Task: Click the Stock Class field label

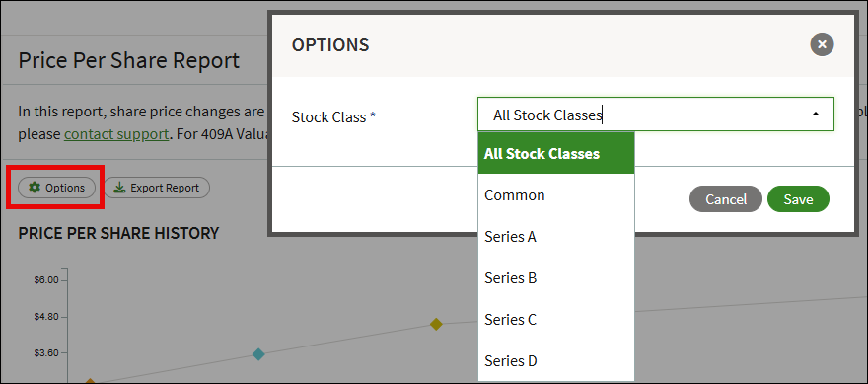Action: point(333,117)
